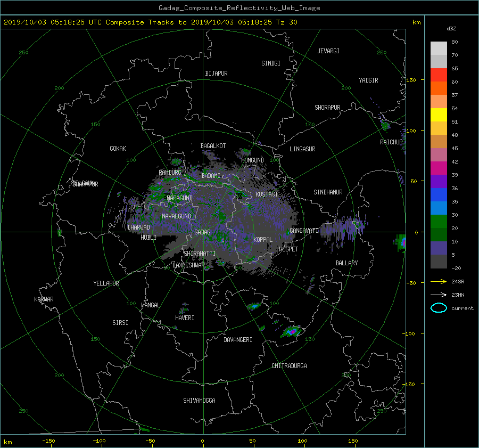The height and width of the screenshot is (448, 479).
Task: Click the YADGIR city label
Action: (x=368, y=80)
